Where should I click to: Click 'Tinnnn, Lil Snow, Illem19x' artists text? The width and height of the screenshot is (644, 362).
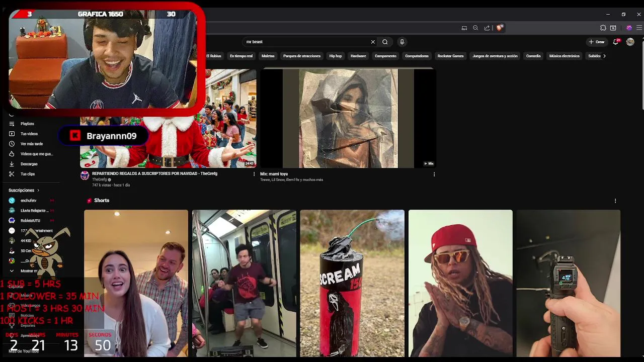point(291,179)
